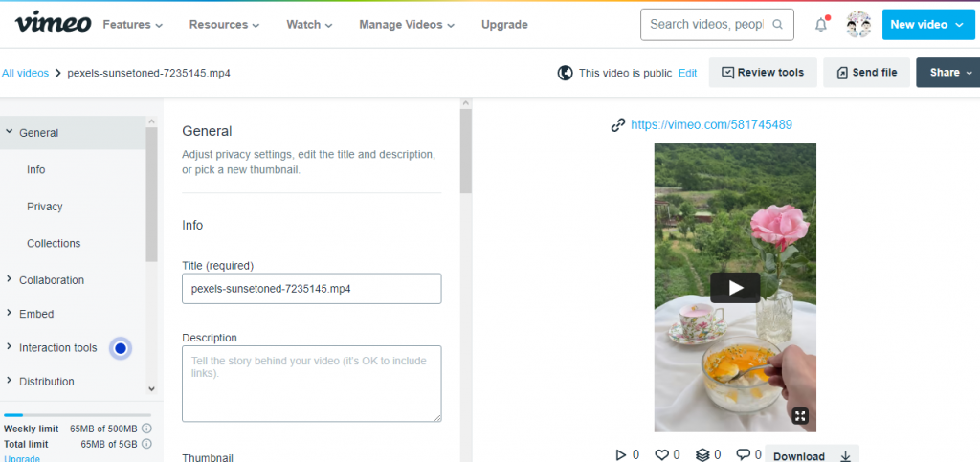Click the search magnifier icon
980x462 pixels.
coord(777,25)
